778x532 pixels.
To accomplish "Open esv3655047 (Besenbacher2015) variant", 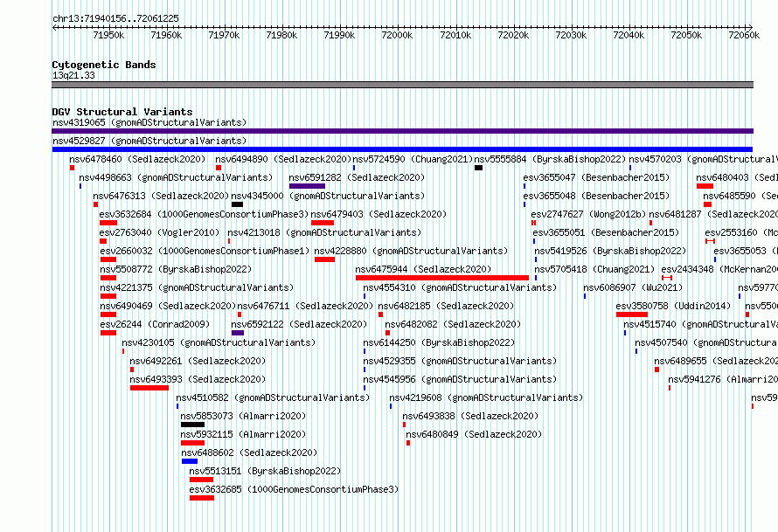I will [x=596, y=177].
